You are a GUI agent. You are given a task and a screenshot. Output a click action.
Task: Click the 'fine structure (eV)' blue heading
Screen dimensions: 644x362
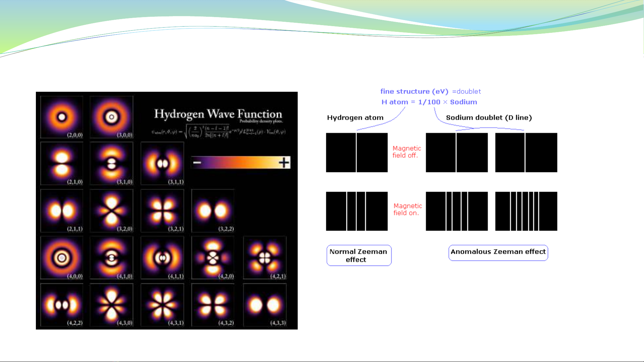414,91
